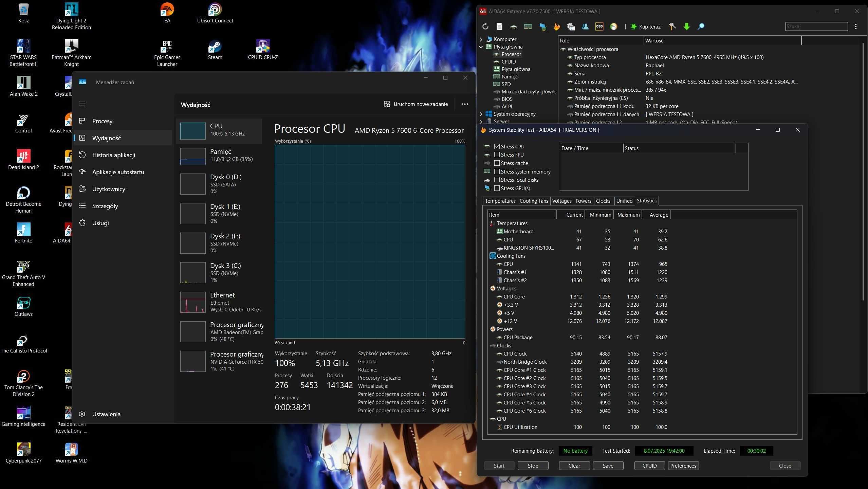Expand the System operacyjny tree node
The height and width of the screenshot is (489, 868).
tap(481, 114)
